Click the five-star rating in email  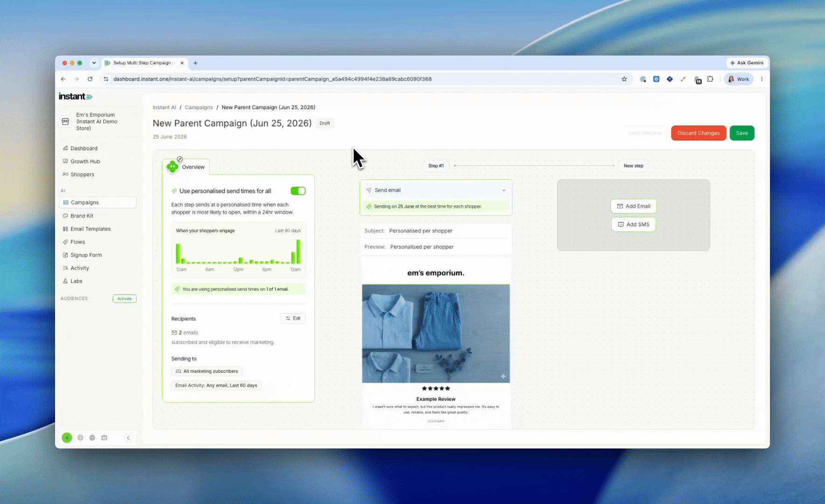(436, 388)
